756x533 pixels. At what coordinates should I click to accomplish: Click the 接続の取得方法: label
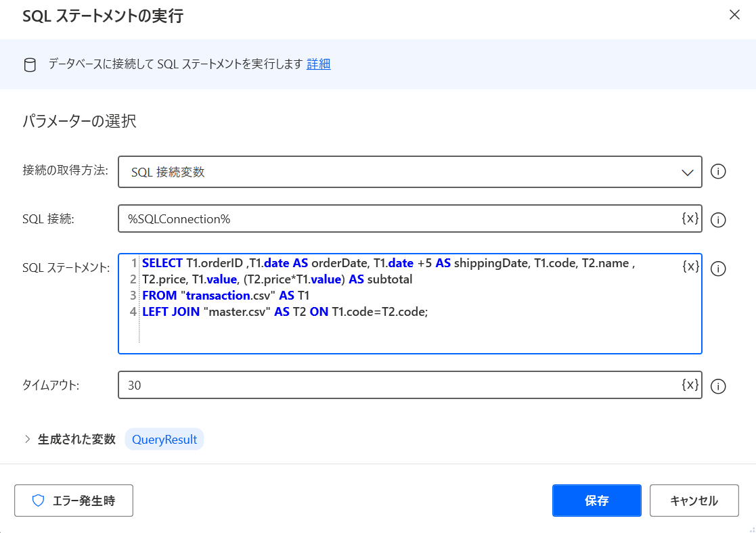[x=65, y=170]
